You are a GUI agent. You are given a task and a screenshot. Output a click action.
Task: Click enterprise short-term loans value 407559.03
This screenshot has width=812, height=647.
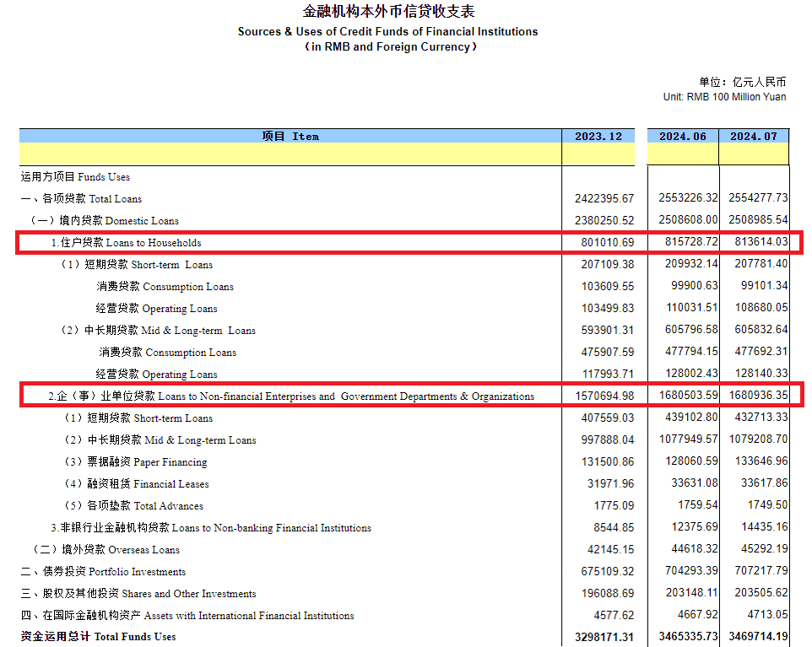[x=608, y=418]
